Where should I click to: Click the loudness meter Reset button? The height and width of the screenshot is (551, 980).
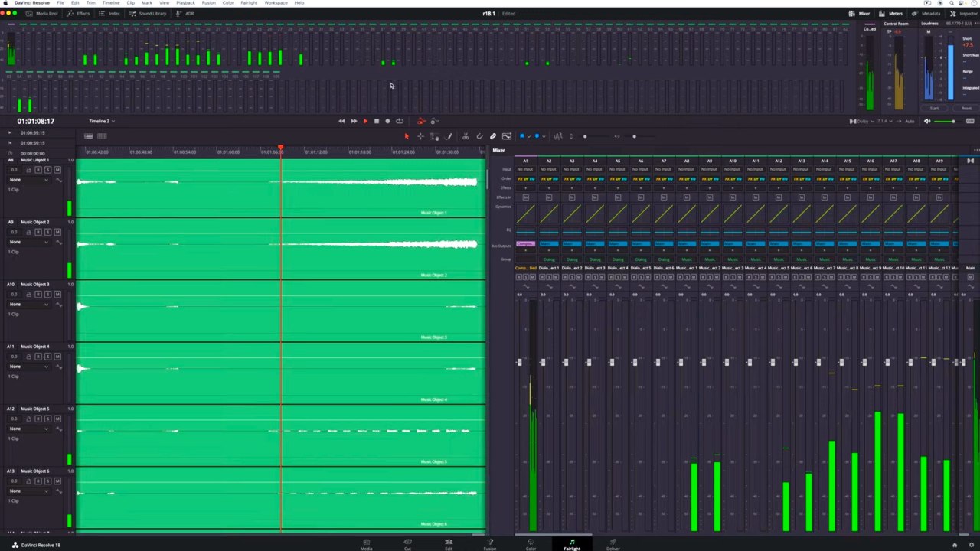pyautogui.click(x=966, y=108)
